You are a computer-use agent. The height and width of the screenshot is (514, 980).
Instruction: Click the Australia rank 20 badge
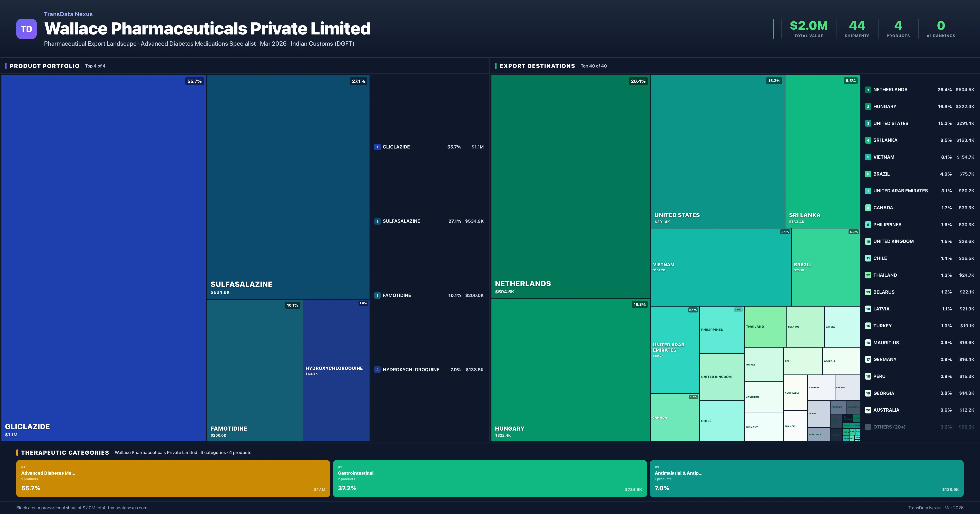868,410
